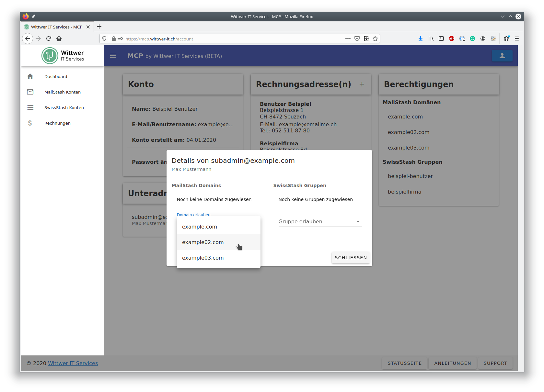Select example03.com from domain dropdown
The width and height of the screenshot is (544, 392).
point(219,258)
